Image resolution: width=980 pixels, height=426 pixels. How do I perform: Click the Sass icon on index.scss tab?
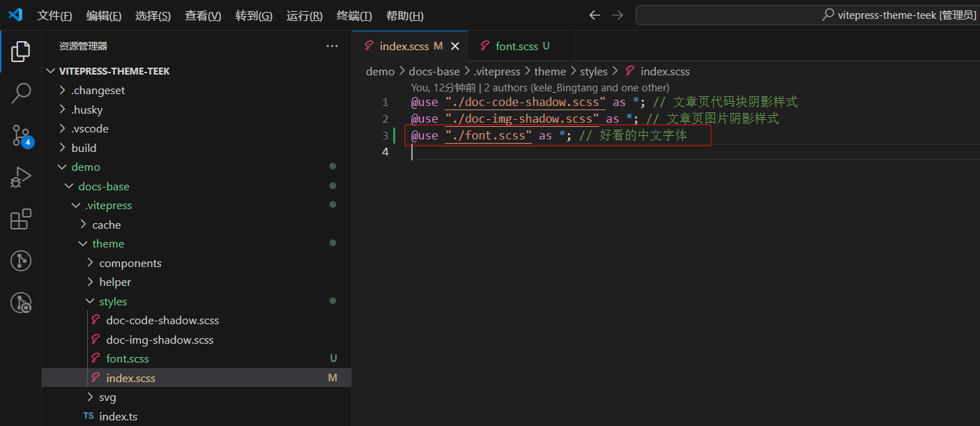(x=369, y=46)
